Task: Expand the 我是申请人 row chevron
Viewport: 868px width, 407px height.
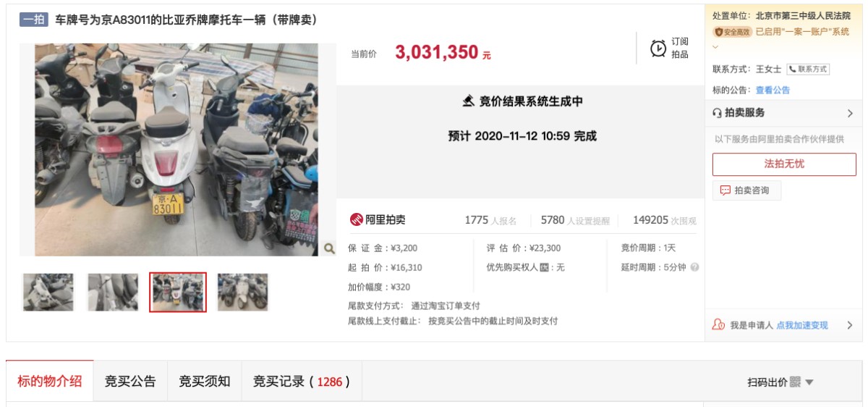Action: pyautogui.click(x=850, y=325)
